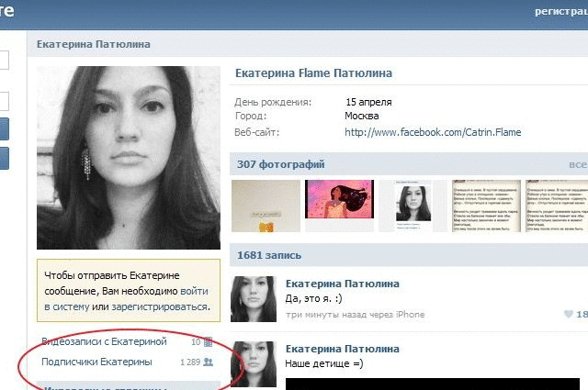Viewport: 588px width, 390px height.
Task: Click the post text 'Да, это я. :)'
Action: [x=313, y=298]
